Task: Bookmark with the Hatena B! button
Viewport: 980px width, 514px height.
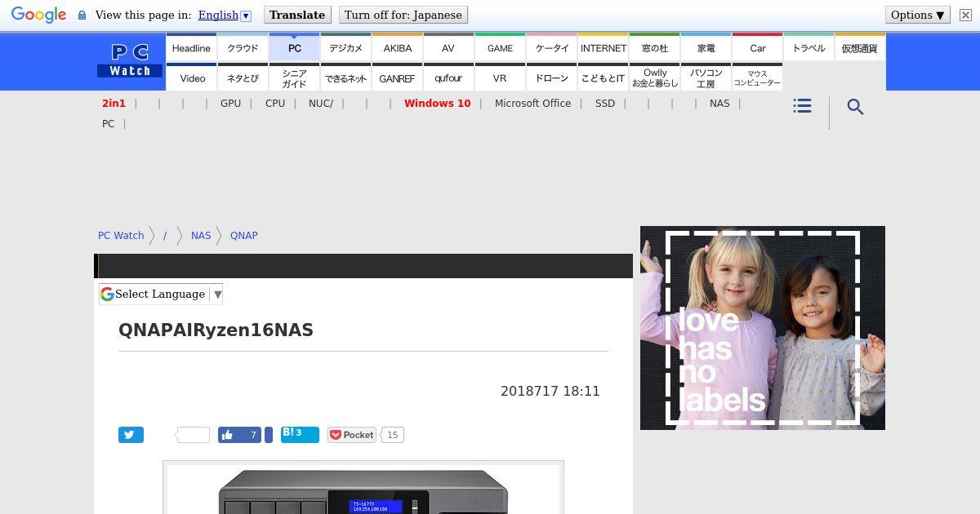Action: [x=300, y=433]
